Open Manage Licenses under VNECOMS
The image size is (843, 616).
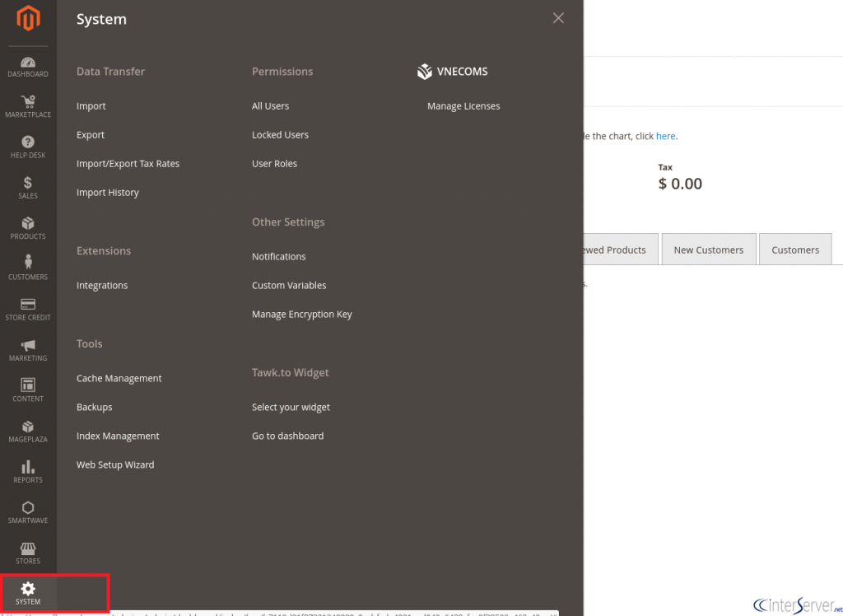click(x=463, y=106)
